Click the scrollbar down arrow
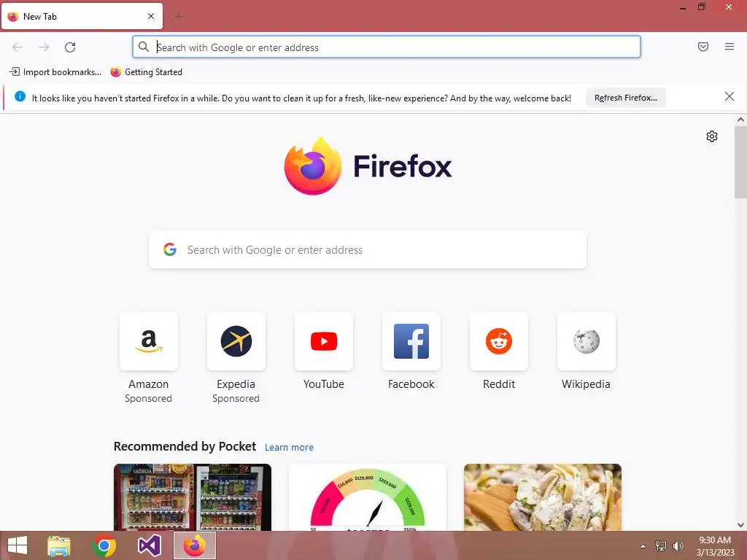 [740, 525]
